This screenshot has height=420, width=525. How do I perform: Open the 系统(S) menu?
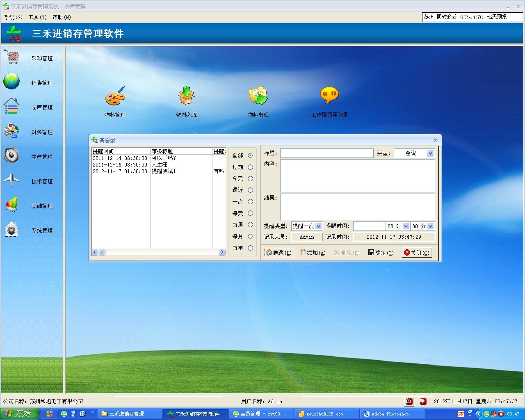13,17
